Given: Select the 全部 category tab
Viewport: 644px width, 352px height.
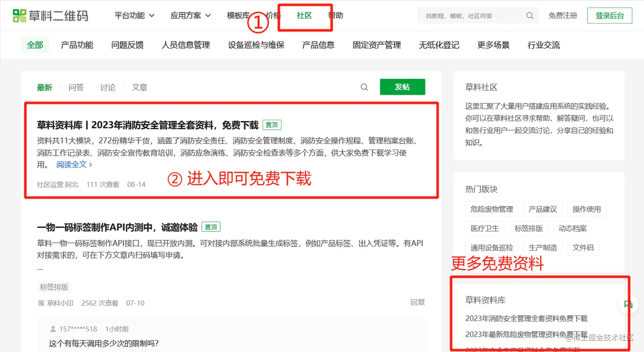Looking at the screenshot, I should click(x=35, y=45).
